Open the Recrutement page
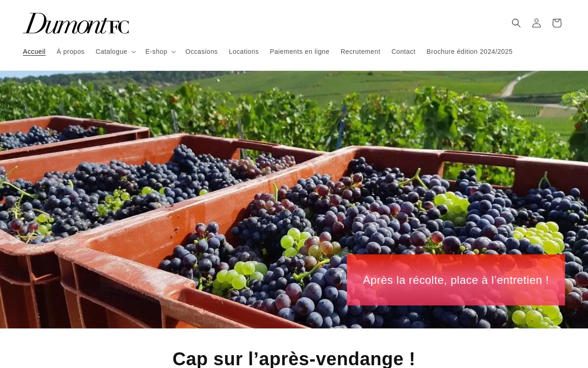This screenshot has height=368, width=588. click(360, 52)
